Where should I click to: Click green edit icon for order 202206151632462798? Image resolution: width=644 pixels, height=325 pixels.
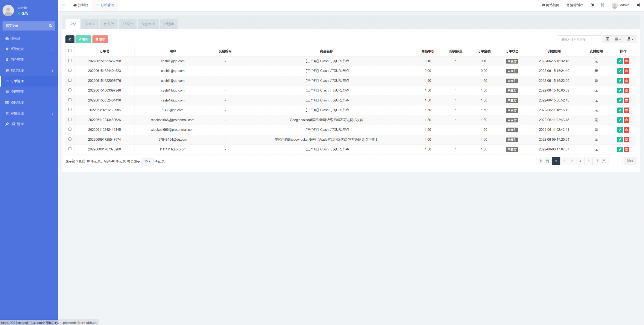pyautogui.click(x=620, y=61)
